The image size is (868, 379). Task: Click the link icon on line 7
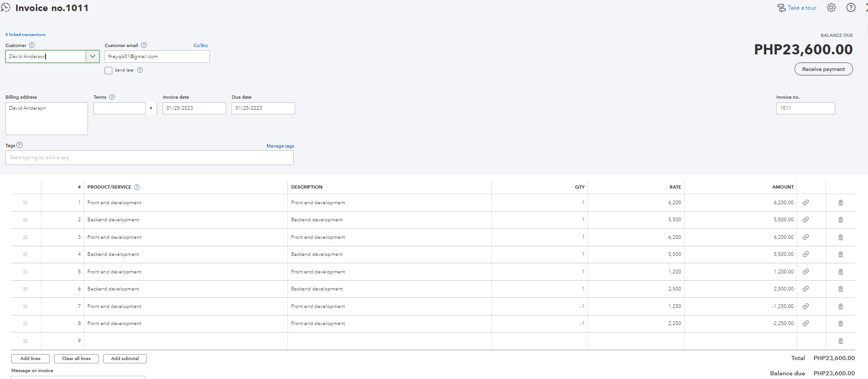(806, 306)
